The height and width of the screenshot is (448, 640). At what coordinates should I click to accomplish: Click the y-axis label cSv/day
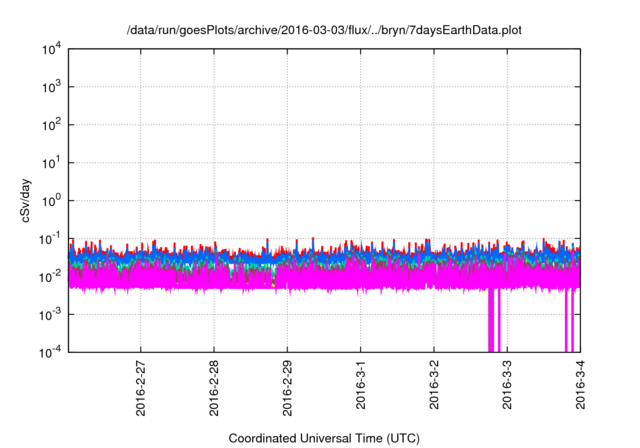(x=25, y=200)
